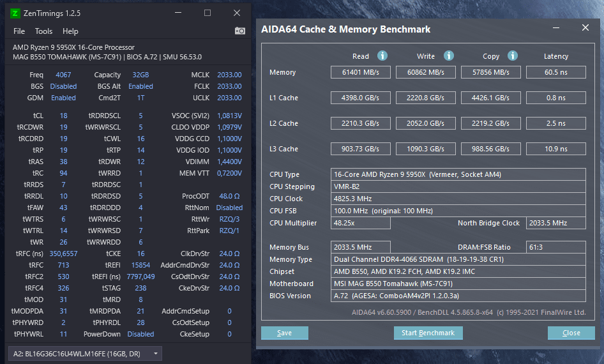Close the ZenTimings window

coord(237,13)
